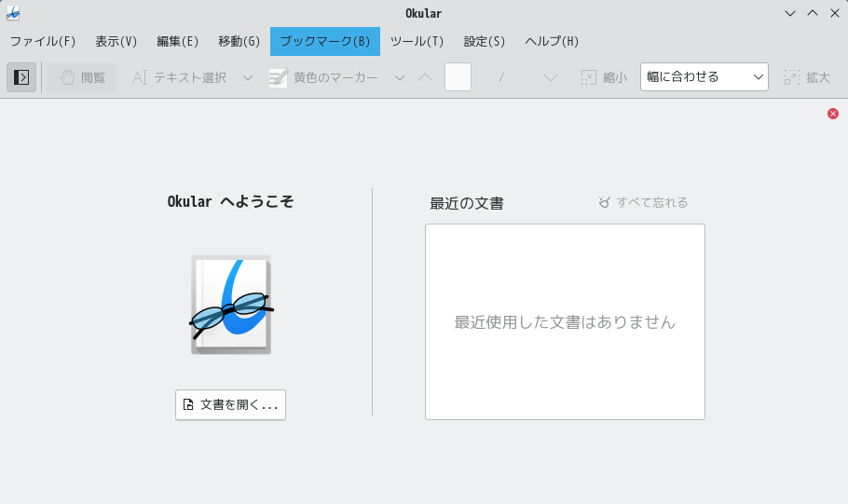
Task: Open the ファイル(F) menu
Action: click(43, 41)
